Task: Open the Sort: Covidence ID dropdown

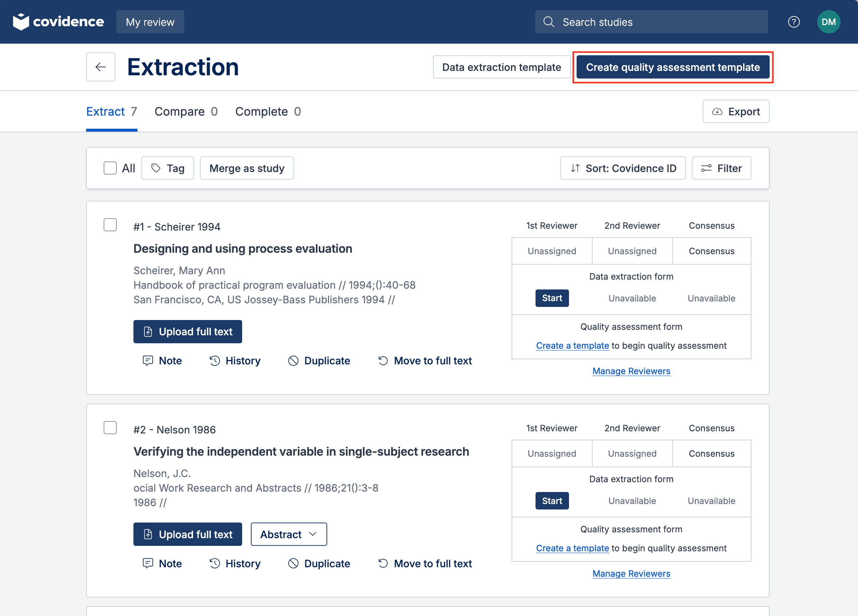Action: click(623, 168)
